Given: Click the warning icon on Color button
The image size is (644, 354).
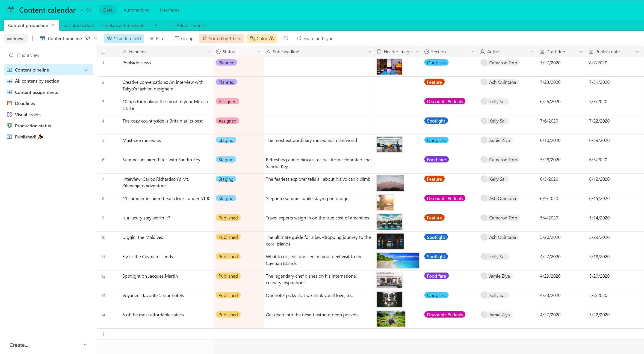Looking at the screenshot, I should tap(272, 38).
